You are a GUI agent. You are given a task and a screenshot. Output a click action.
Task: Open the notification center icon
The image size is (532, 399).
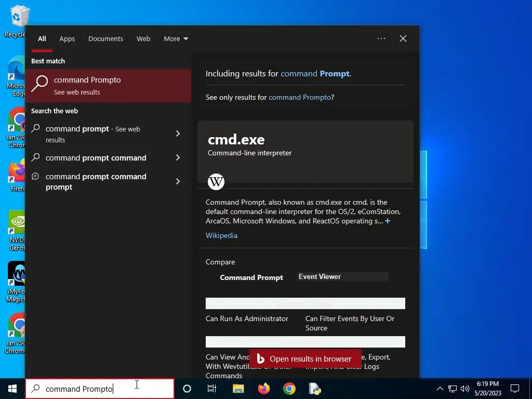[x=515, y=389]
